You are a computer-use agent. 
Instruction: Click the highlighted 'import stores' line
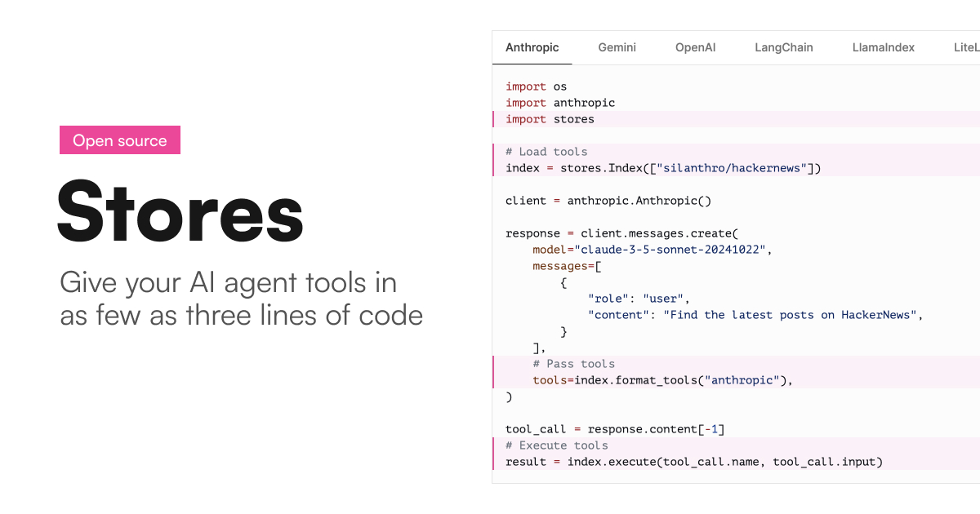coord(550,119)
